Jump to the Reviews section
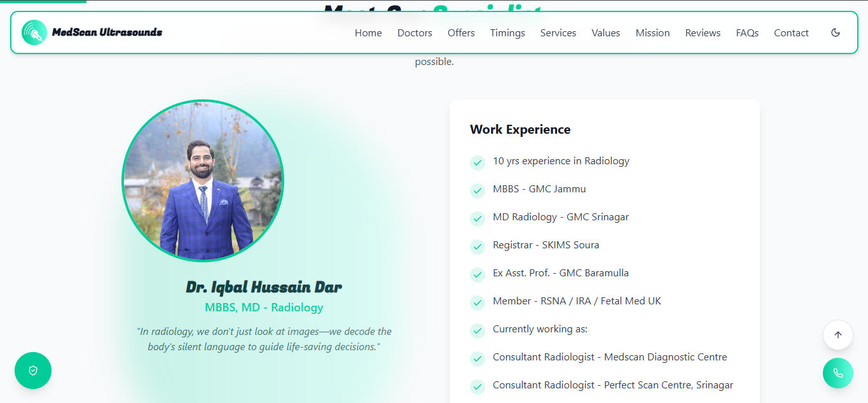Image resolution: width=868 pixels, height=403 pixels. [703, 33]
